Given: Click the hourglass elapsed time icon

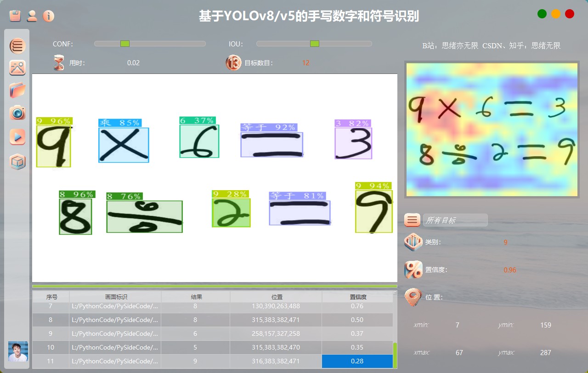Looking at the screenshot, I should 59,63.
